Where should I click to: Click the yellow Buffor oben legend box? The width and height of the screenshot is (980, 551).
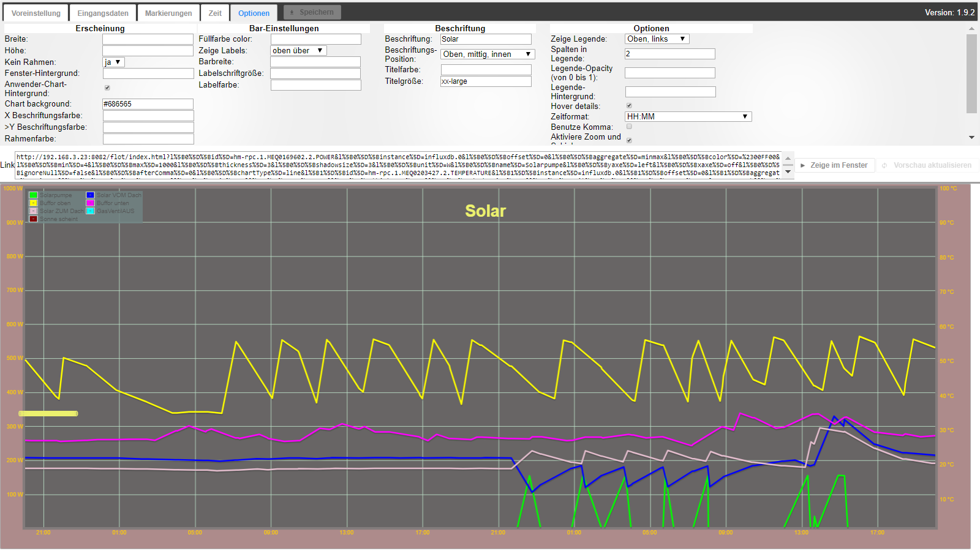[34, 203]
